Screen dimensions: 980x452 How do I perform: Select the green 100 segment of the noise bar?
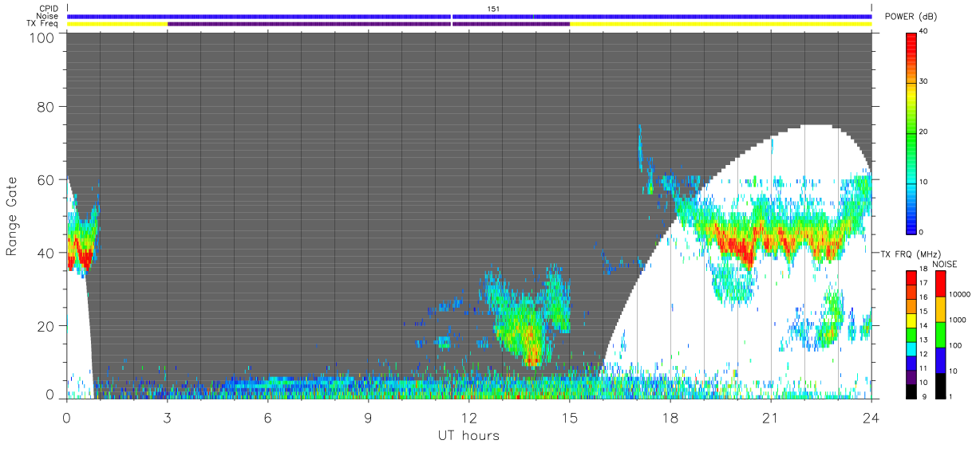pyautogui.click(x=940, y=335)
